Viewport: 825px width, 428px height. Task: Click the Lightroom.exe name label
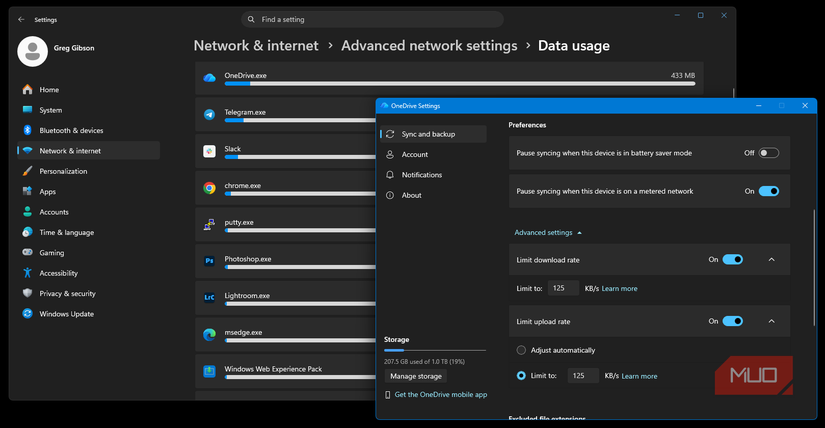(247, 296)
